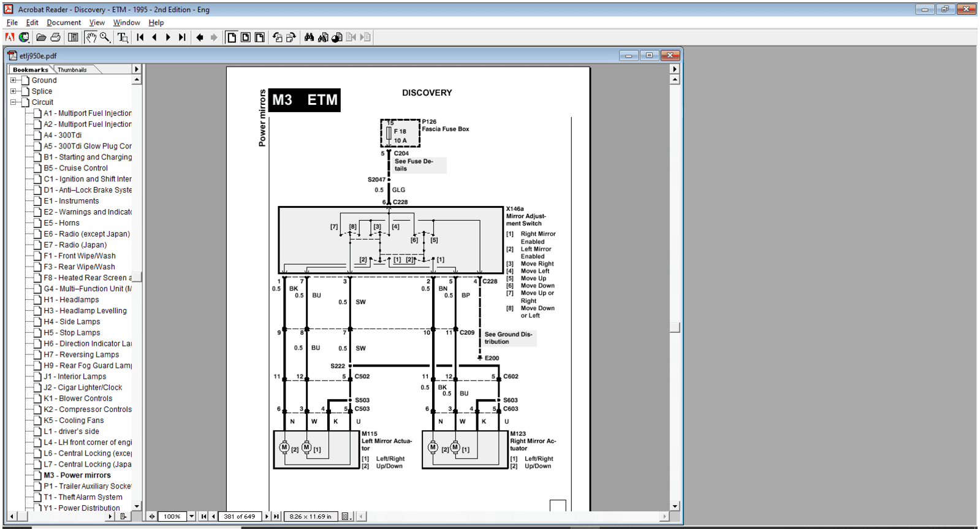
Task: Select the Text selection tool
Action: [x=123, y=37]
